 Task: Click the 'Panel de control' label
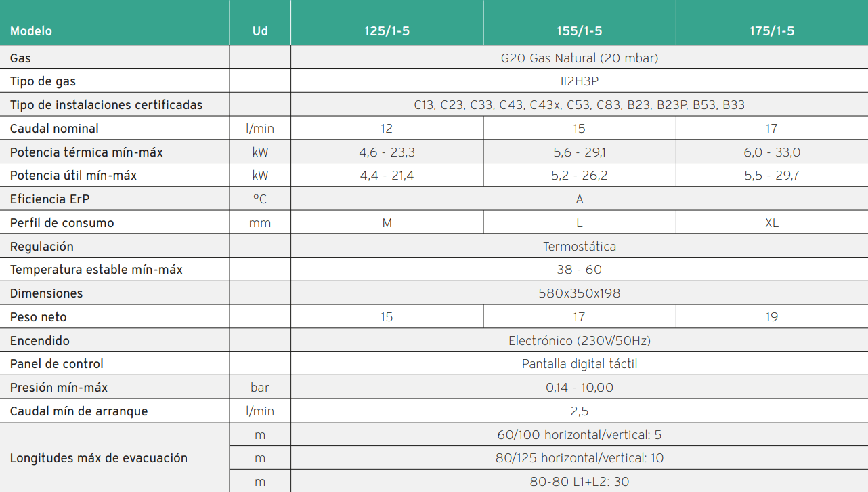pos(57,364)
